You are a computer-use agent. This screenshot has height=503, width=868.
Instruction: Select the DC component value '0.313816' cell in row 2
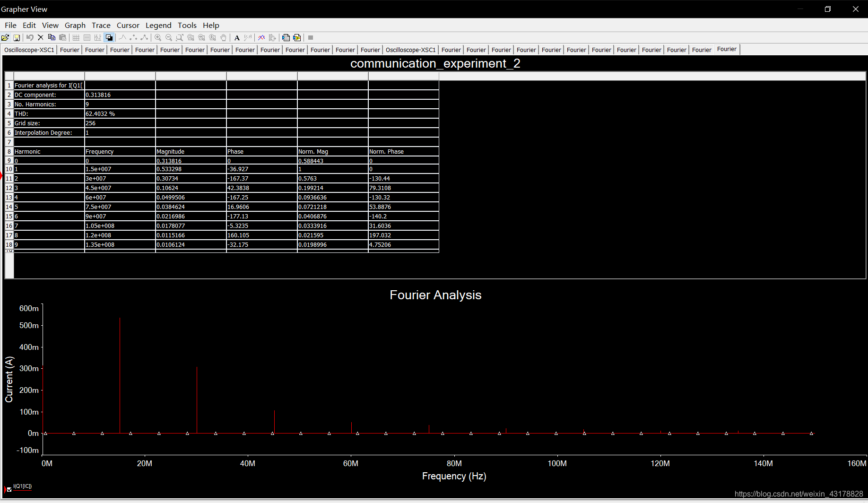(120, 95)
